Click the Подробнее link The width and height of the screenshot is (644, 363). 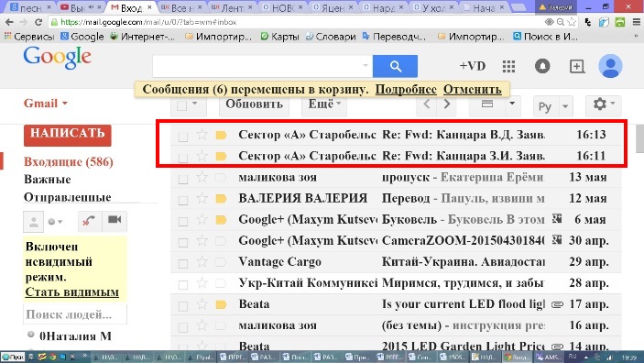tap(406, 90)
